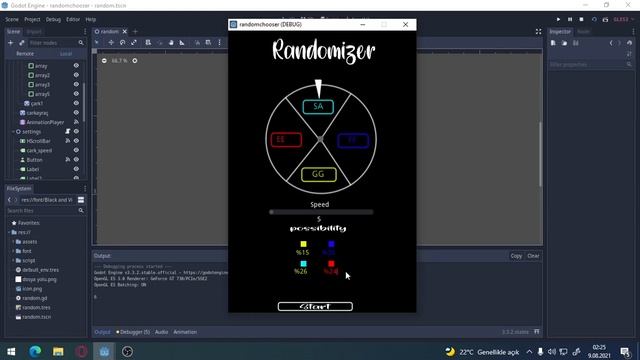Click the Play Scene icon
This screenshot has height=360, width=640.
(x=594, y=19)
